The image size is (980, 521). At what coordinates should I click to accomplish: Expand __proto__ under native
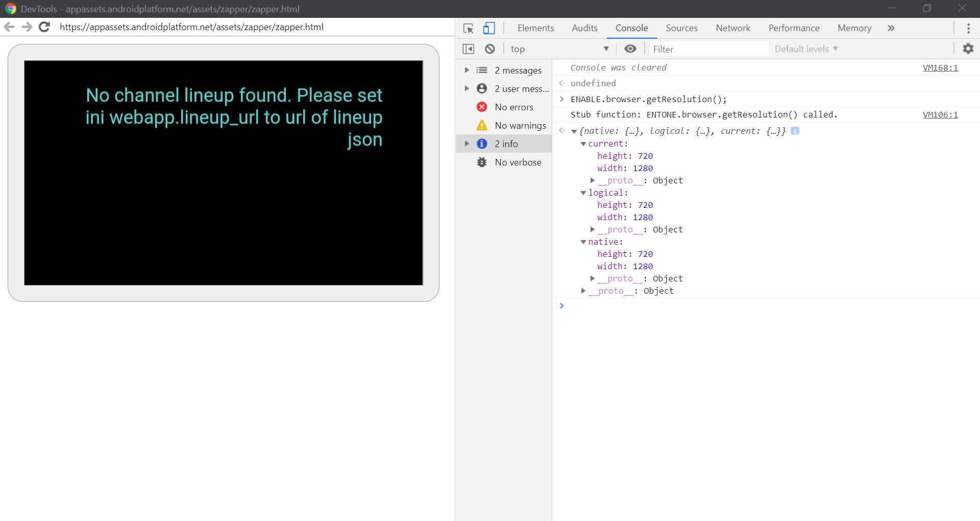tap(592, 278)
